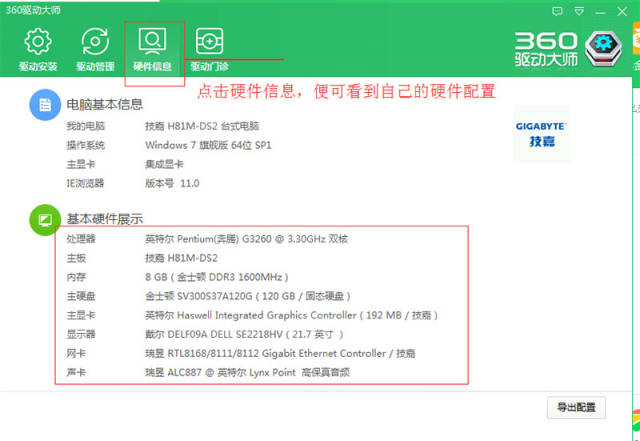
Task: Open the feedback message icon in title bar
Action: coord(557,11)
